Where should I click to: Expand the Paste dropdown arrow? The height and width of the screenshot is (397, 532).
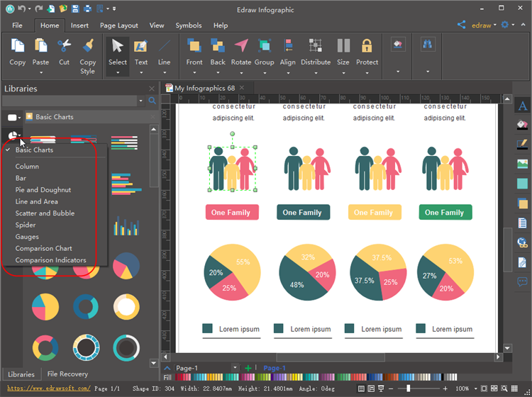pos(41,72)
